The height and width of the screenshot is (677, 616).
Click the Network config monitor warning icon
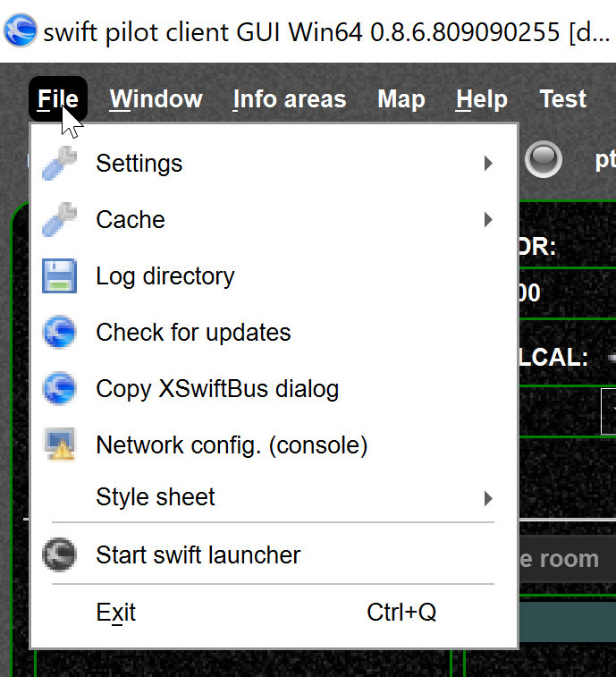coord(60,444)
